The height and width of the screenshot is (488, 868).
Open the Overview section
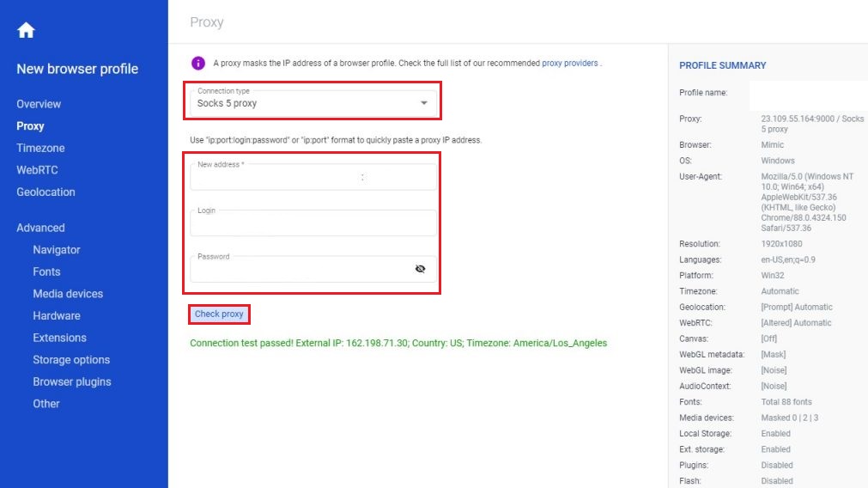(x=39, y=104)
